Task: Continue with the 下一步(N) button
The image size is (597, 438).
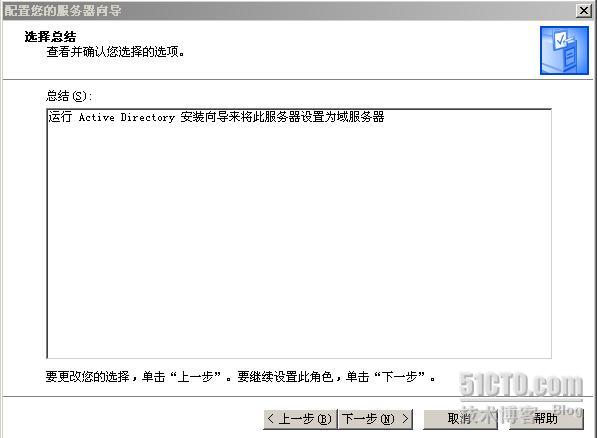Action: tap(375, 419)
